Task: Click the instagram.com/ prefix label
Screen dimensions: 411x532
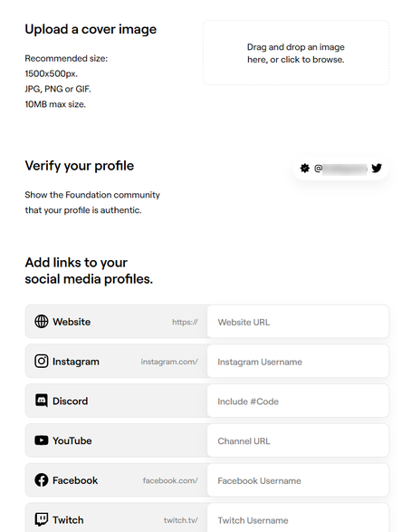Action: coord(169,362)
